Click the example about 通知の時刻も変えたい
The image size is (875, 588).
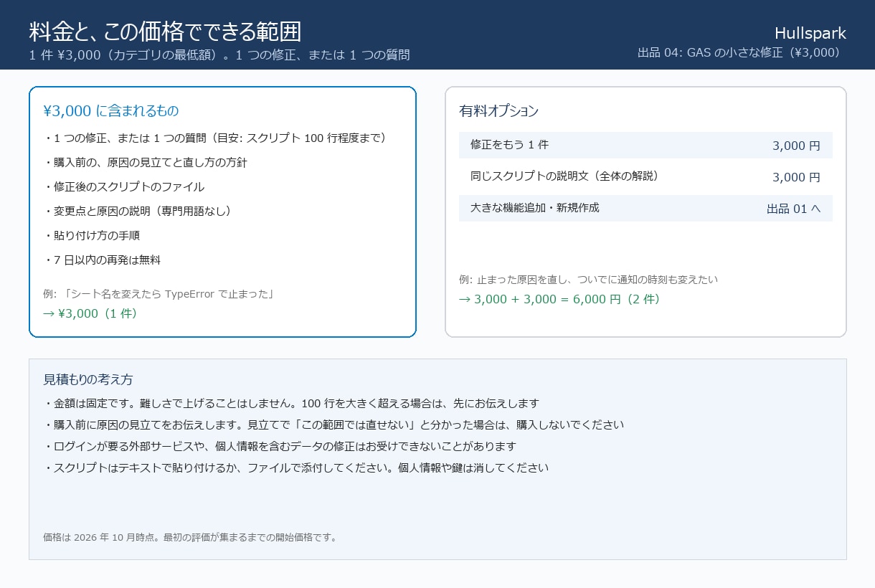588,280
